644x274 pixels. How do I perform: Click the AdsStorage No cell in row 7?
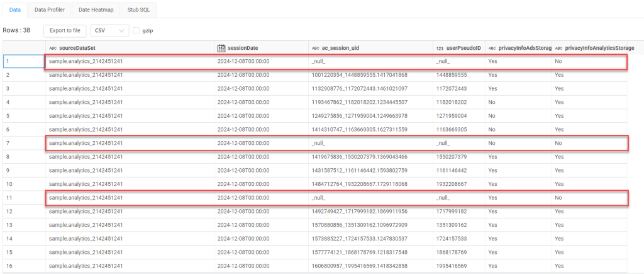(x=518, y=143)
